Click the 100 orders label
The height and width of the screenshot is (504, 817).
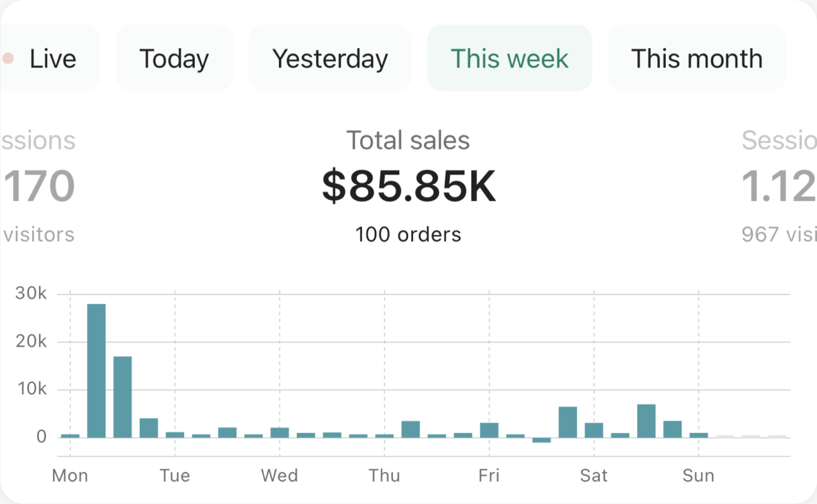[x=408, y=235]
